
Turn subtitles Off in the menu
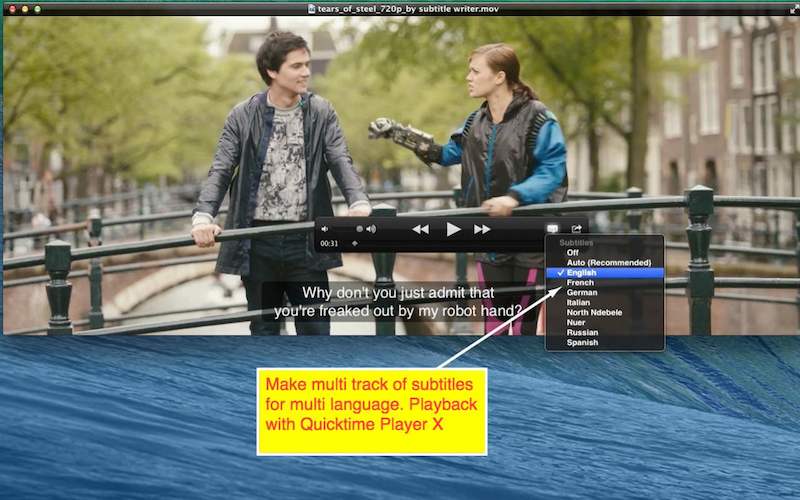tap(605, 253)
